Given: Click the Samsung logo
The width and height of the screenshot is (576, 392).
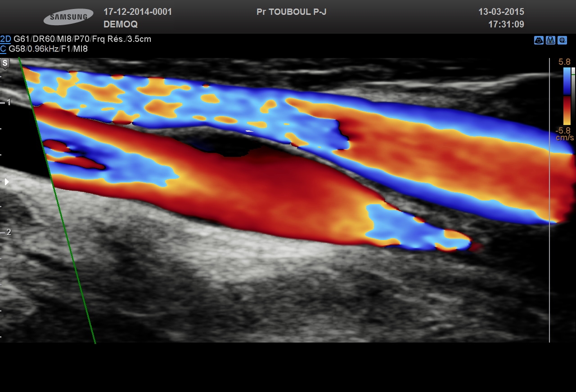Looking at the screenshot, I should coord(68,17).
